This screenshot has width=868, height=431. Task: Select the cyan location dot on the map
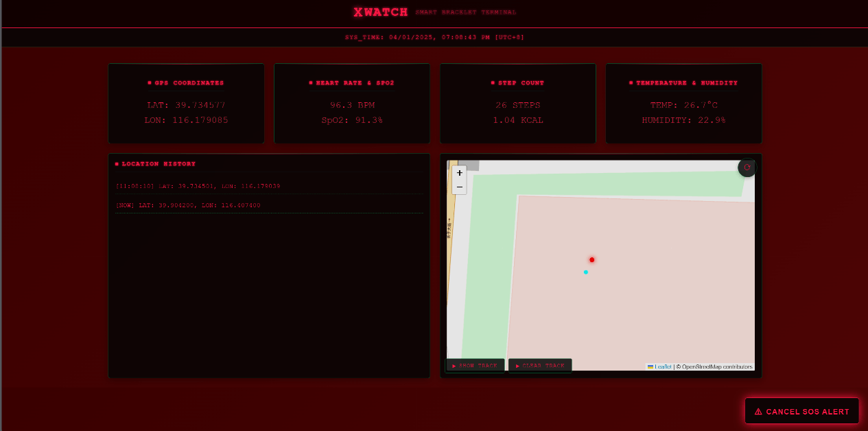(585, 272)
